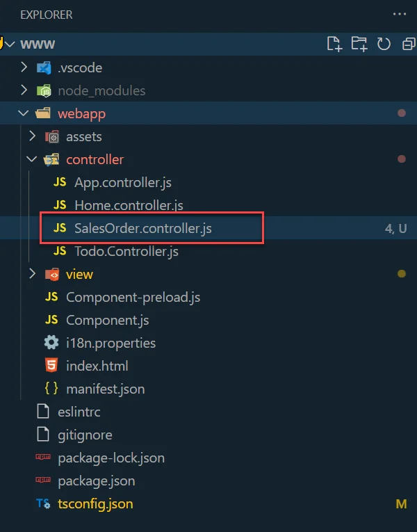Refresh the Explorer file tree
The height and width of the screenshot is (532, 417).
[x=384, y=45]
